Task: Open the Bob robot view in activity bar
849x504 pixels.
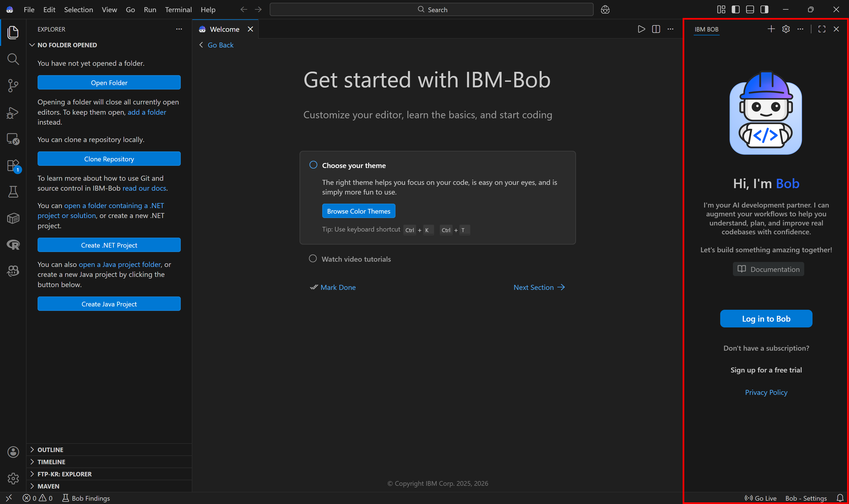Action: tap(13, 271)
